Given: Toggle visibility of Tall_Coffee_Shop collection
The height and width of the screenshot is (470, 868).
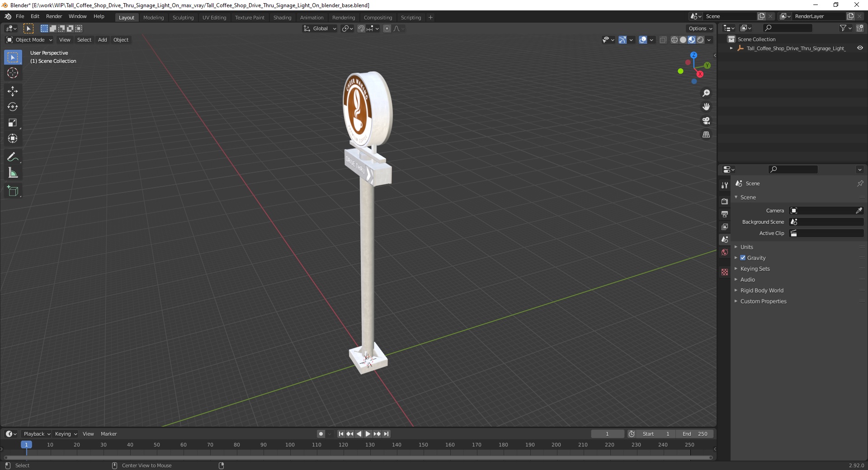Looking at the screenshot, I should point(860,48).
